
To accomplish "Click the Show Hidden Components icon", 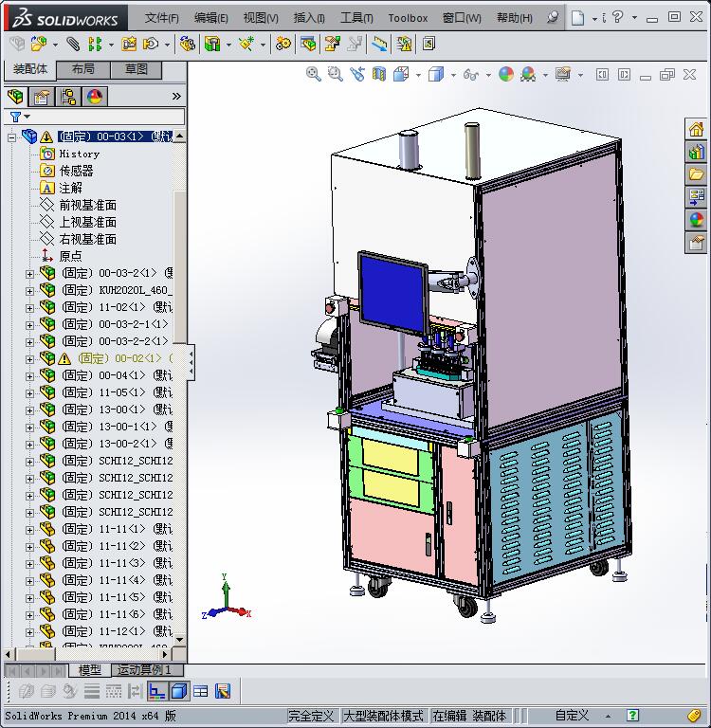I will tap(188, 45).
